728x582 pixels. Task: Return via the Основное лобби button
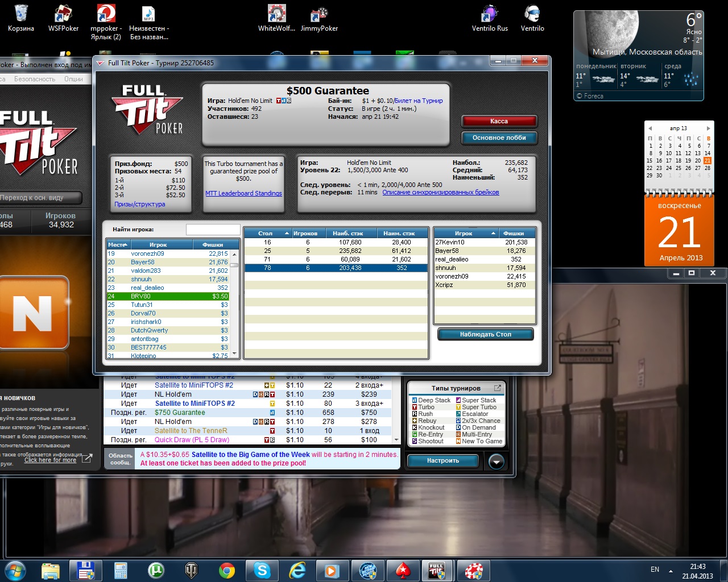coord(499,138)
